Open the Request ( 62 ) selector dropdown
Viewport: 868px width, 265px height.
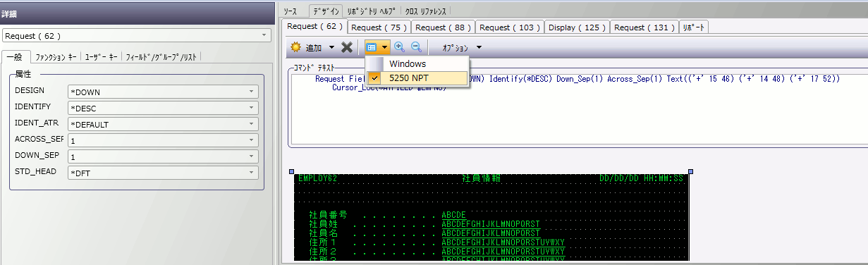(x=137, y=35)
